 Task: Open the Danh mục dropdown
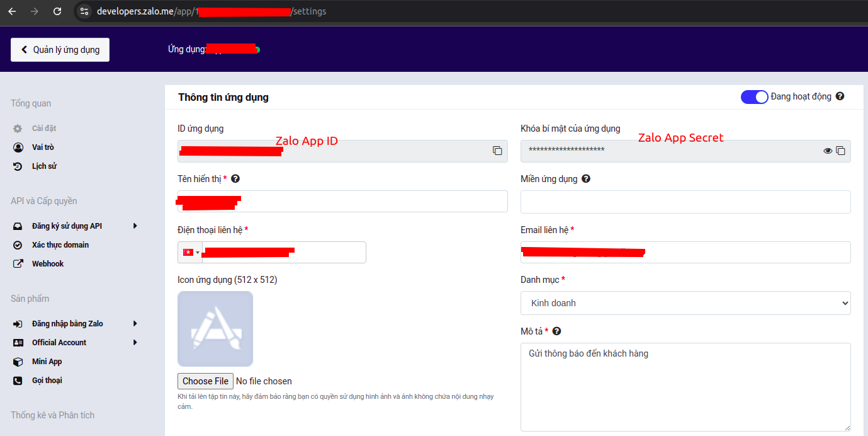click(x=685, y=303)
